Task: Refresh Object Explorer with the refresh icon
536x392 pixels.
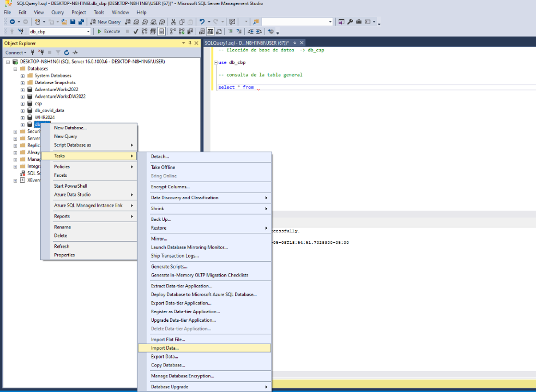Action: 66,53
